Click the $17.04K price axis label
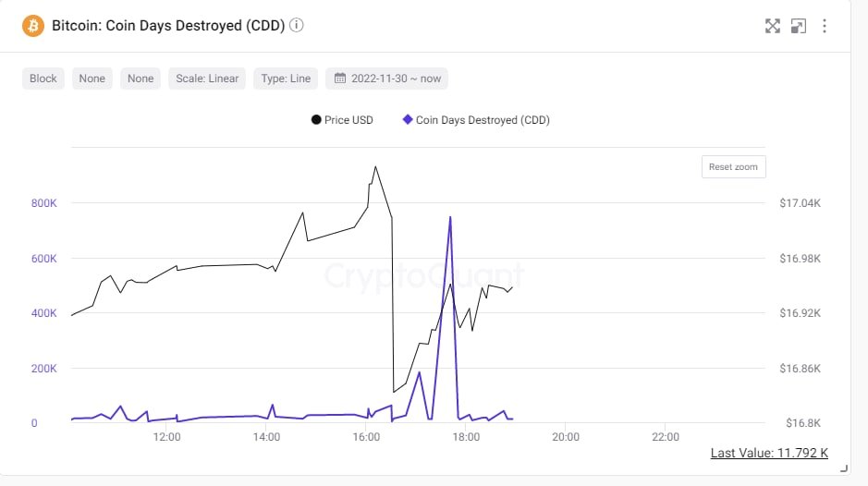Viewport: 868px width, 486px height. point(800,203)
